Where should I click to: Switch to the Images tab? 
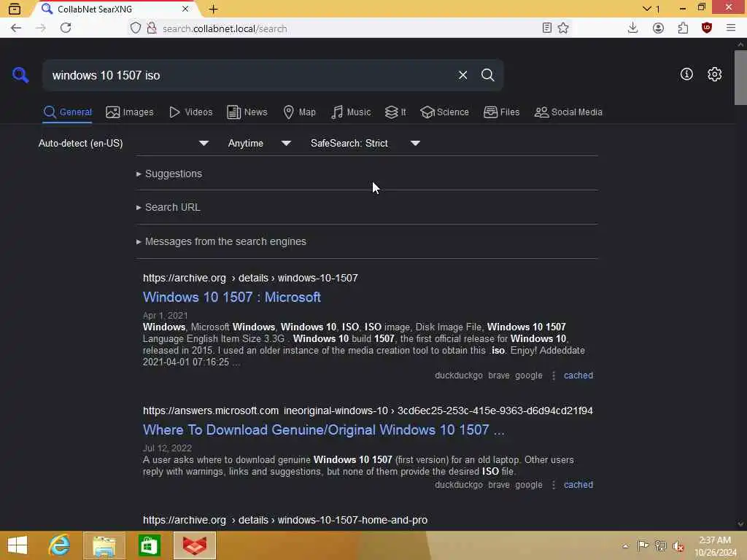point(130,112)
